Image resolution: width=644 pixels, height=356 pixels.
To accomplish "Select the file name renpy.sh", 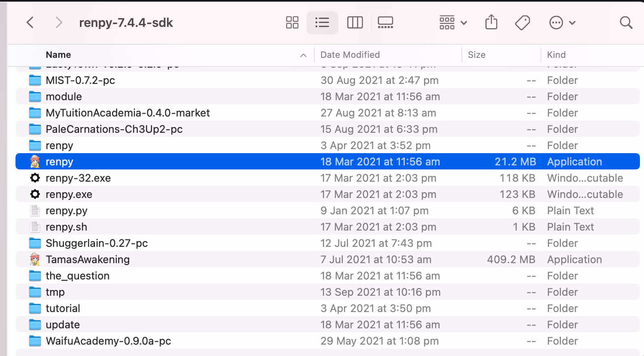I will (x=66, y=227).
